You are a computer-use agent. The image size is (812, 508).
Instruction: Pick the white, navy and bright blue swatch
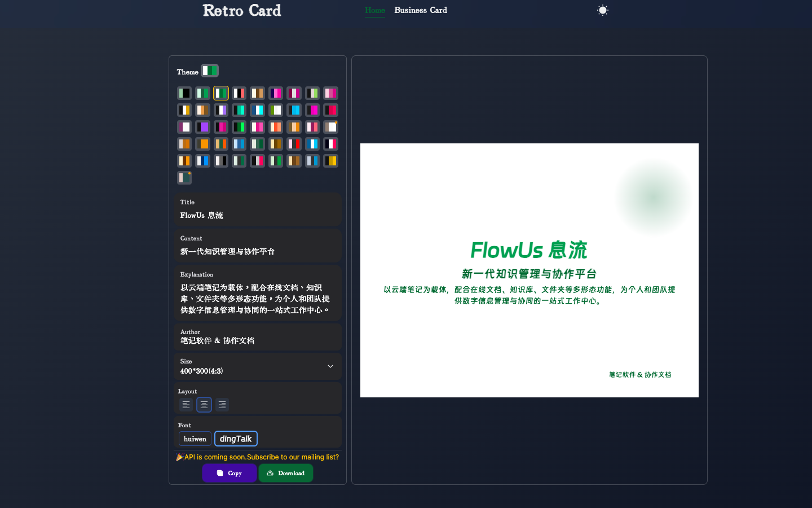tap(202, 161)
